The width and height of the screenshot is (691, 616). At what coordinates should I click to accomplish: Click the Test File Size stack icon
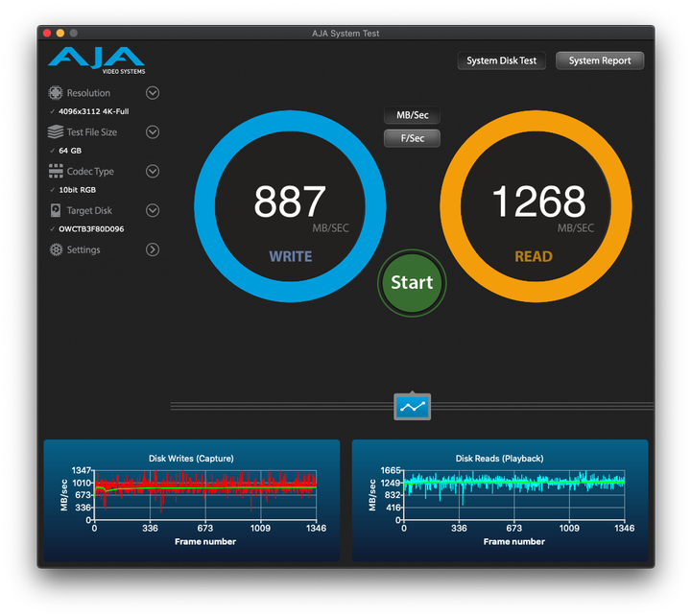[56, 132]
